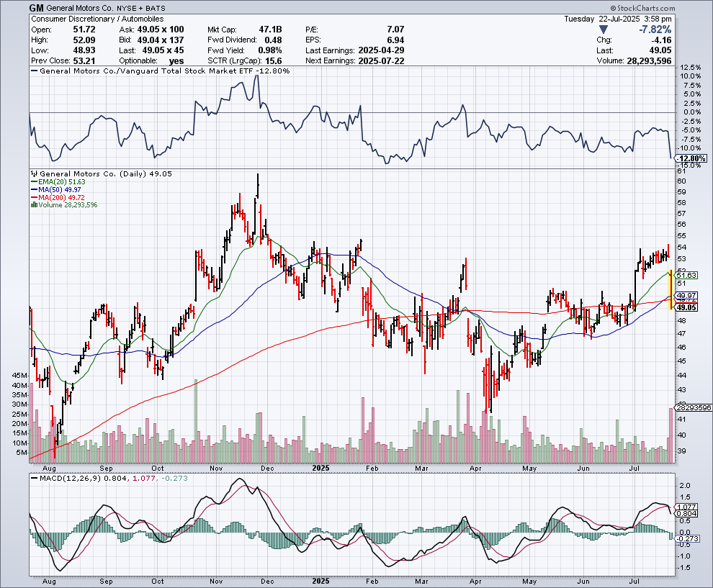
Task: Click the 12.5% relative strength axis label
Action: [x=690, y=67]
